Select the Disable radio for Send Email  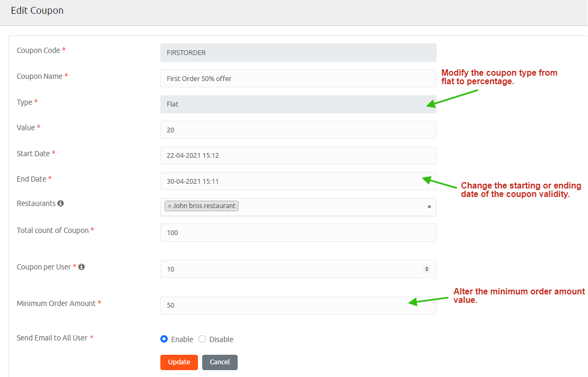[x=202, y=339]
